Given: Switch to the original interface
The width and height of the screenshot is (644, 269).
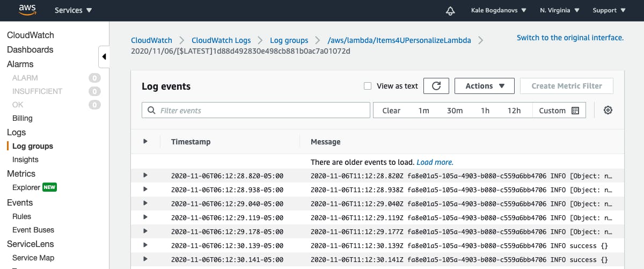Looking at the screenshot, I should (570, 38).
